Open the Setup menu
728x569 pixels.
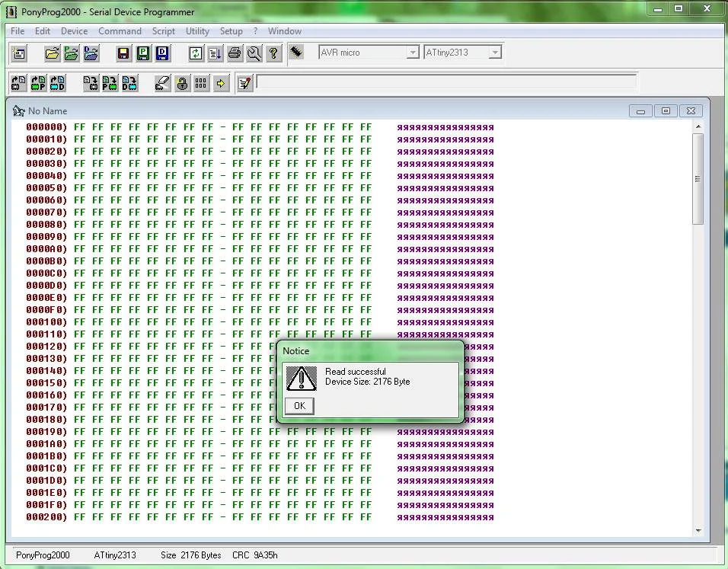tap(231, 31)
